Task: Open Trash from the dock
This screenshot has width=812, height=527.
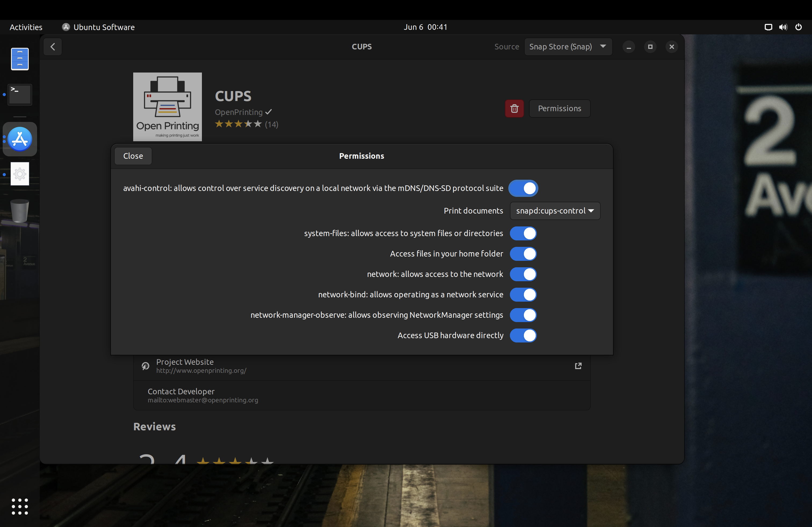Action: point(20,211)
